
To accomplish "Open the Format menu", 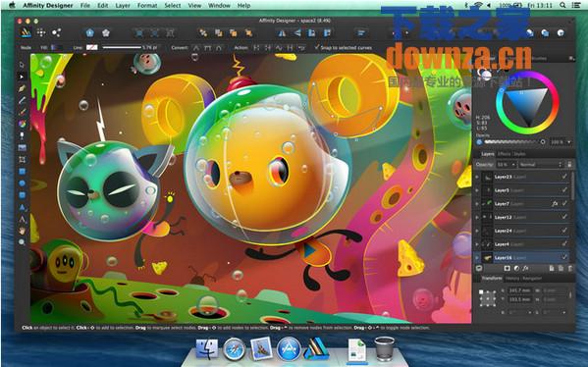I will pos(147,5).
